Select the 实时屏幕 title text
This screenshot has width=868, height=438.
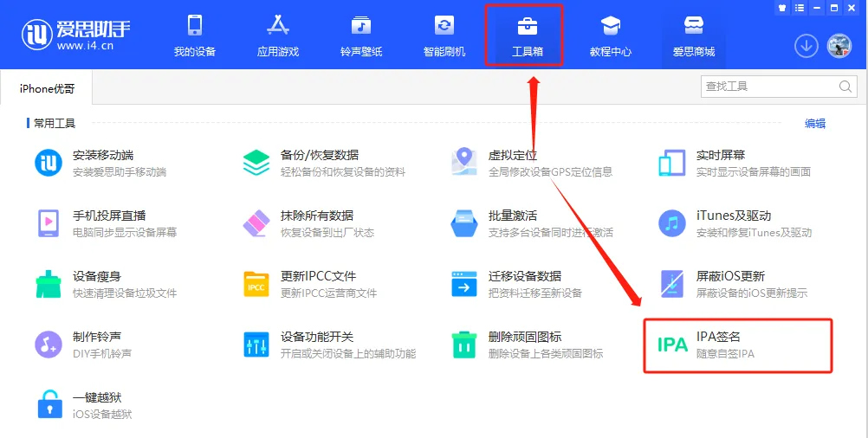pyautogui.click(x=721, y=156)
